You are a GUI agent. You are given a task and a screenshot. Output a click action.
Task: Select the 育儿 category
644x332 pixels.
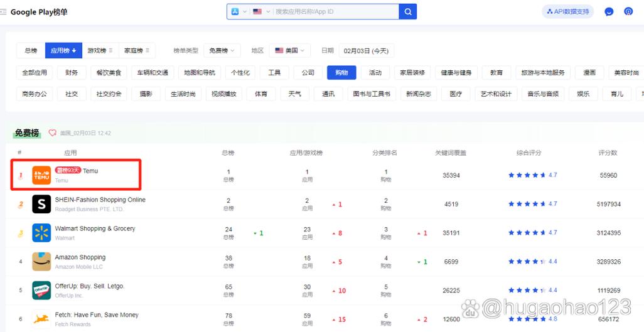[617, 94]
